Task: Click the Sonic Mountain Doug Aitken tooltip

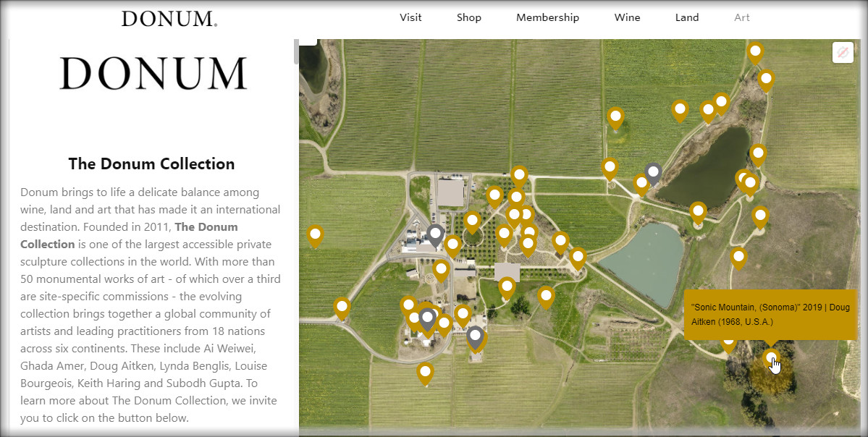Action: tap(770, 314)
